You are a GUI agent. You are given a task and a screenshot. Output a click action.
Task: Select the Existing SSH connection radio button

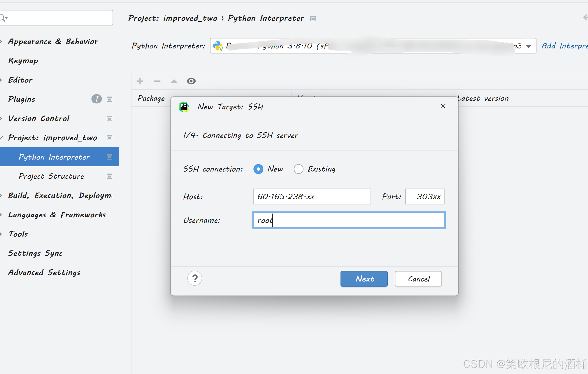coord(299,169)
